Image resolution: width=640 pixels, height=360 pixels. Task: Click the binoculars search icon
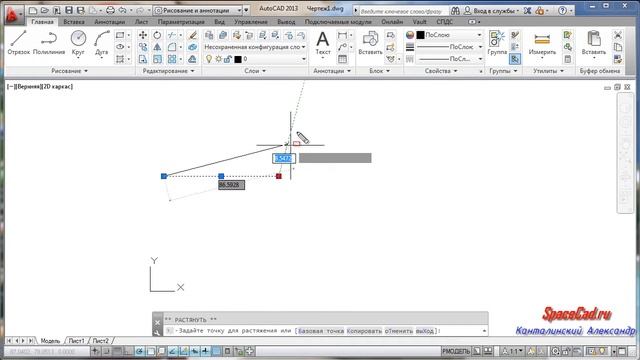point(455,11)
